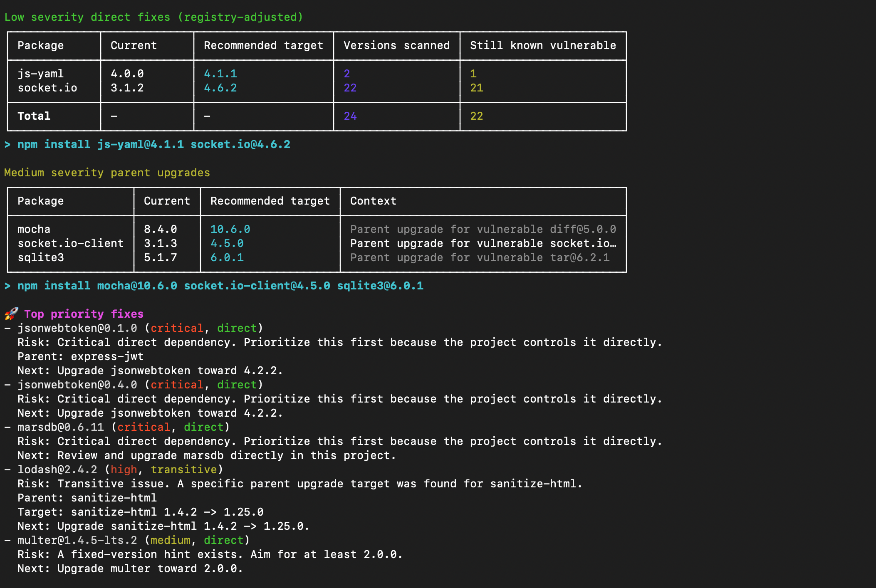The height and width of the screenshot is (588, 876).
Task: Click recommended target '4.6.2'
Action: [x=220, y=88]
